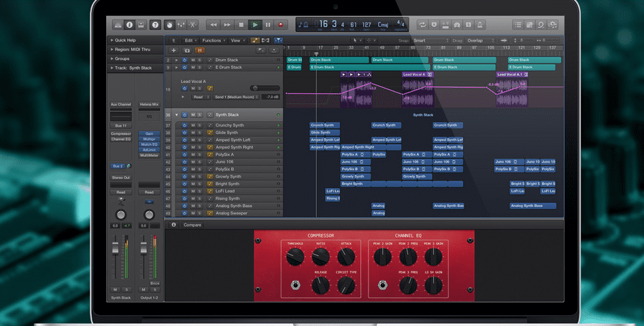Open the Editors scissors icon

[192, 25]
